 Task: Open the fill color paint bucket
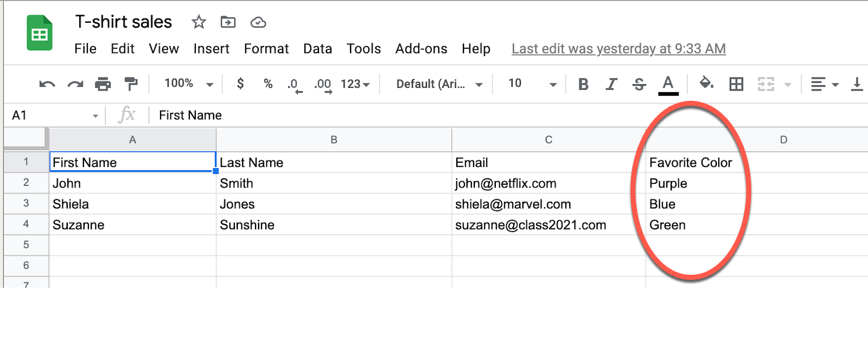tap(706, 83)
